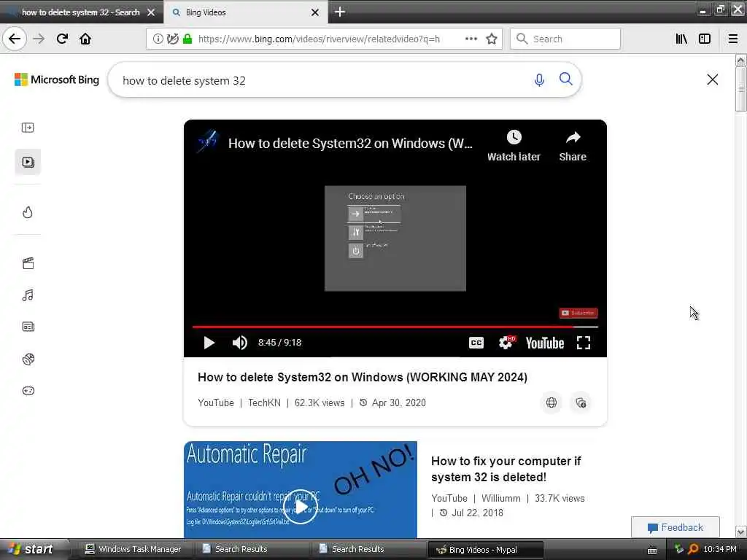
Task: Click the globe view-source-page icon
Action: point(551,402)
